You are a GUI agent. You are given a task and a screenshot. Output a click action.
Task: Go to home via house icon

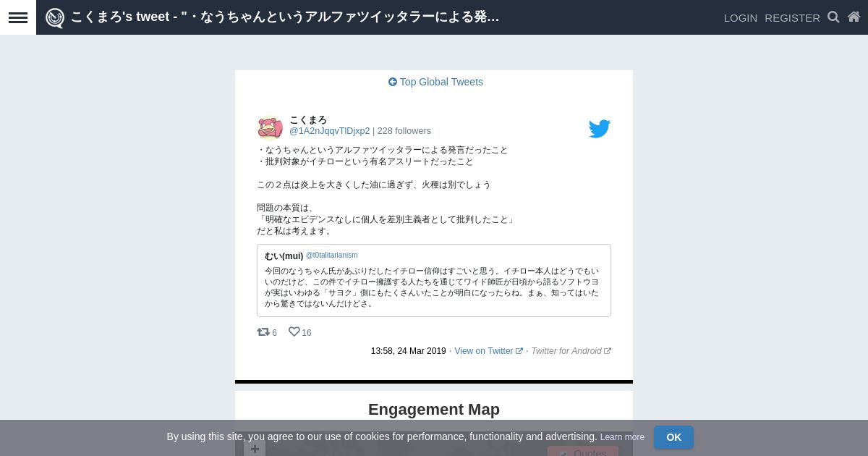[x=854, y=17]
